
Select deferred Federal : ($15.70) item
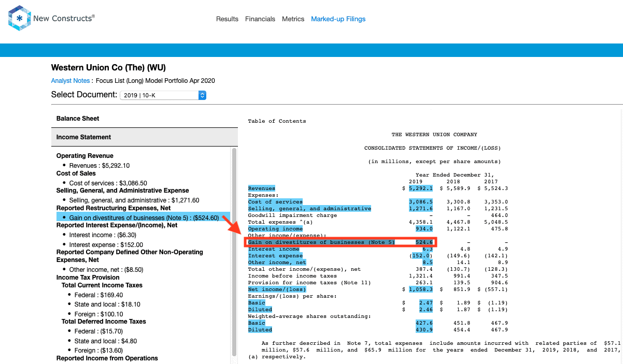click(x=98, y=331)
